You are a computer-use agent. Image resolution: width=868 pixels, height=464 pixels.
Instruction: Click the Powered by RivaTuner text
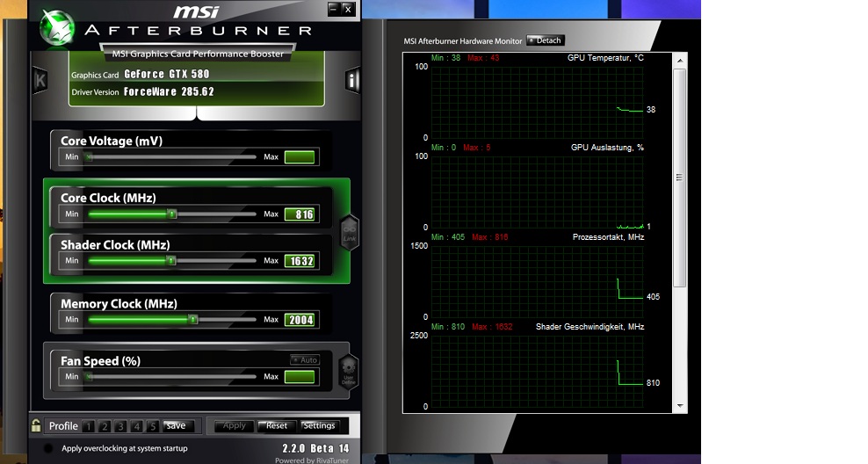click(312, 460)
